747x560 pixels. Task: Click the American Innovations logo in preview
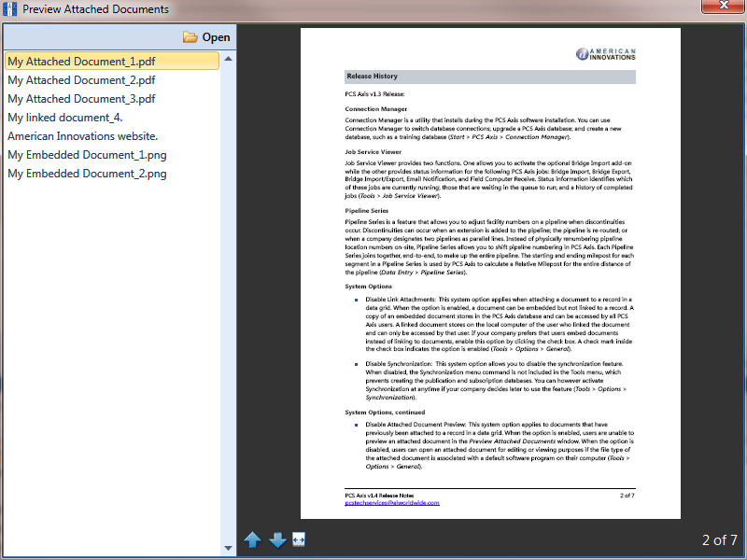point(605,54)
